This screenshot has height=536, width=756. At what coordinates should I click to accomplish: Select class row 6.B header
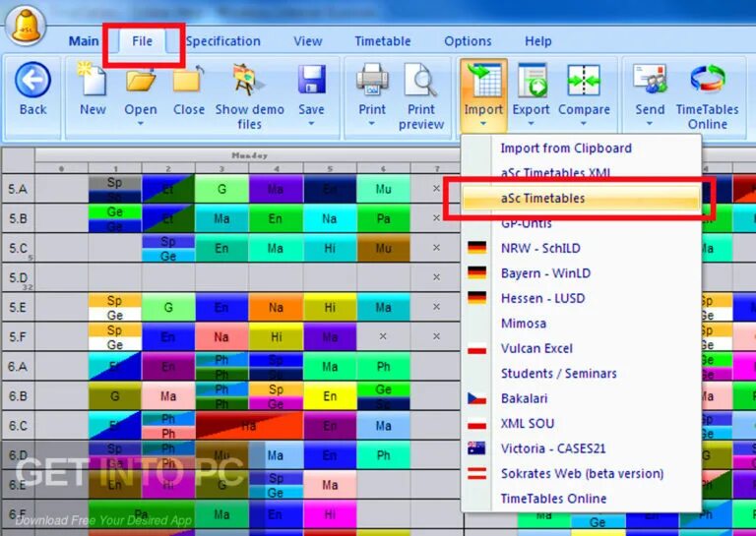pyautogui.click(x=18, y=396)
